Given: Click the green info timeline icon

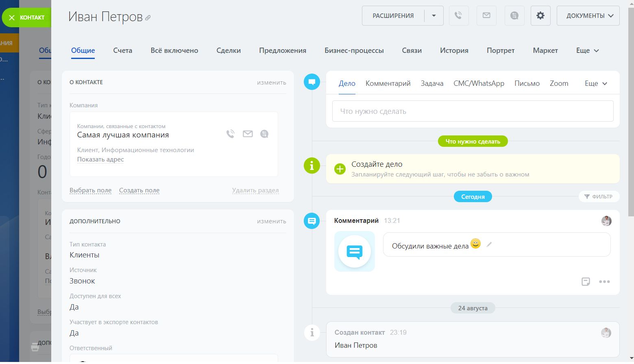Looking at the screenshot, I should point(312,166).
